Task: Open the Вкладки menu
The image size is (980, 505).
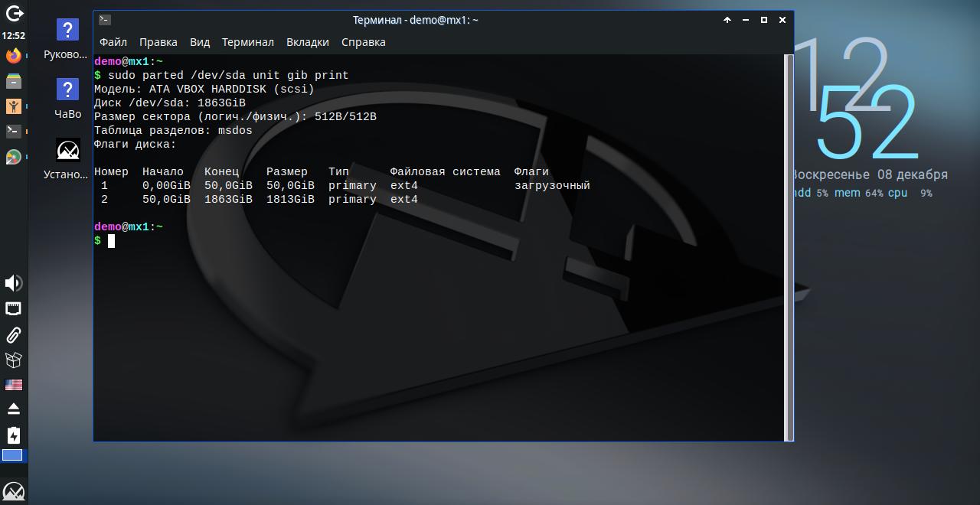Action: click(308, 42)
